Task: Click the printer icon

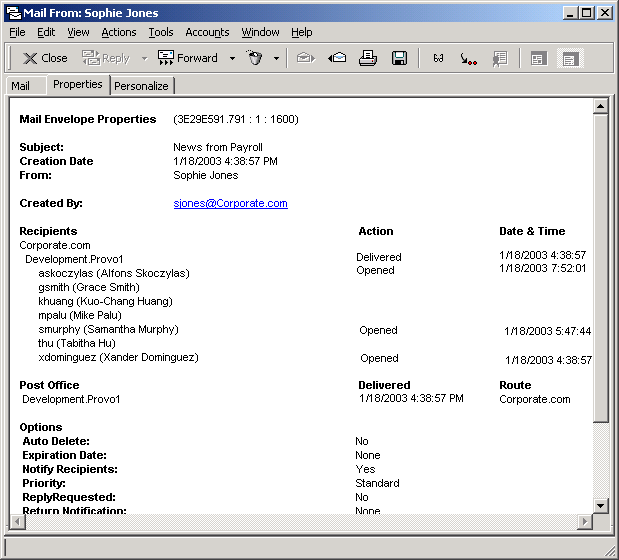Action: tap(368, 58)
